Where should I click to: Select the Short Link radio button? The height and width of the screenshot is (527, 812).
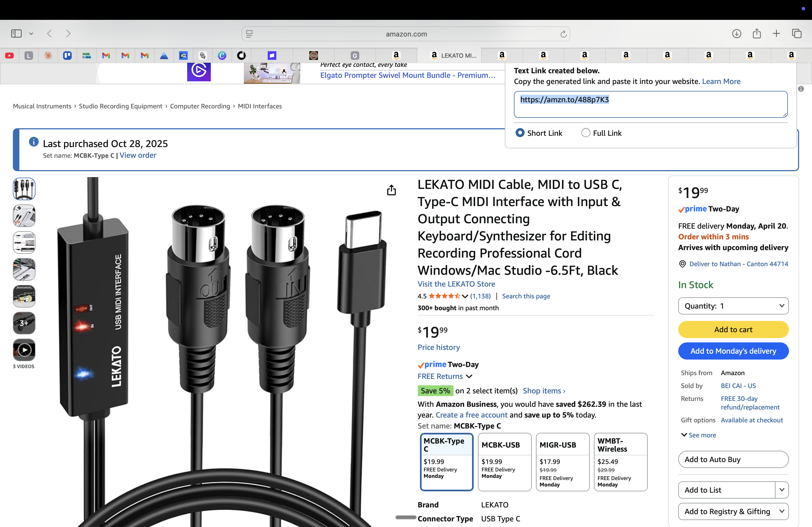520,133
